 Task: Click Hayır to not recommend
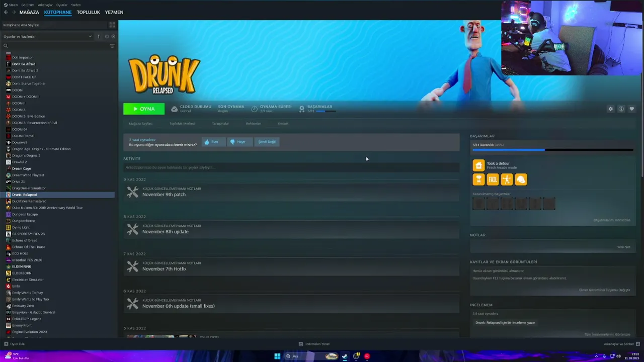point(239,142)
